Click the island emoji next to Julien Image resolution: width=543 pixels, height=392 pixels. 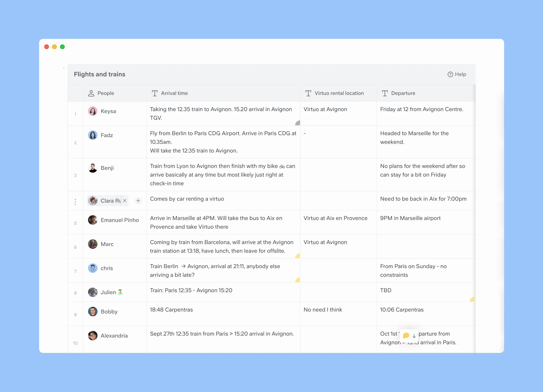(x=120, y=292)
